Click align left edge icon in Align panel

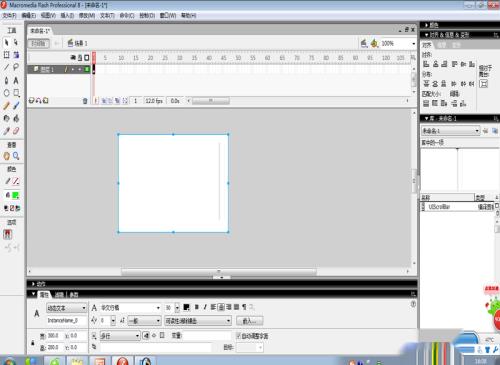(426, 64)
